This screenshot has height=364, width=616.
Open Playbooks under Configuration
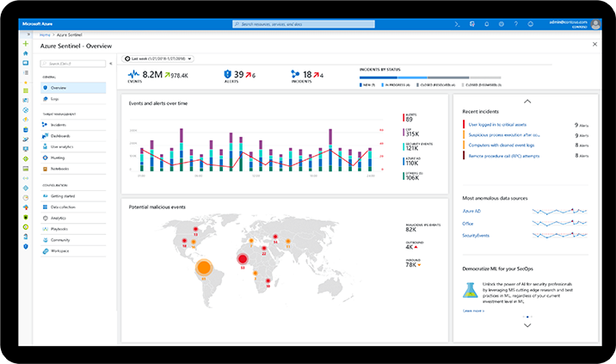point(73,229)
